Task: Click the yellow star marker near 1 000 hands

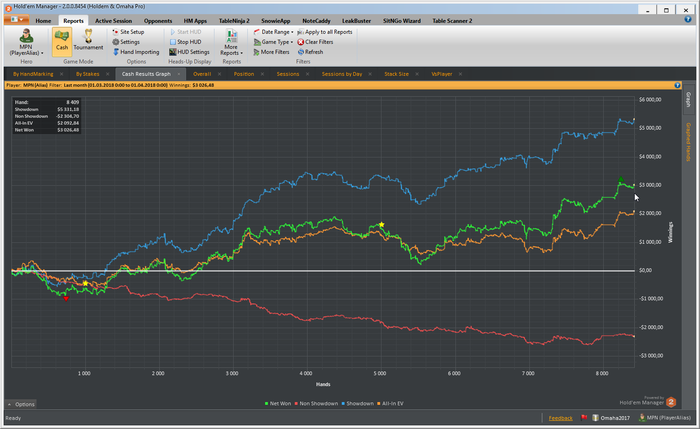Action: (x=85, y=283)
